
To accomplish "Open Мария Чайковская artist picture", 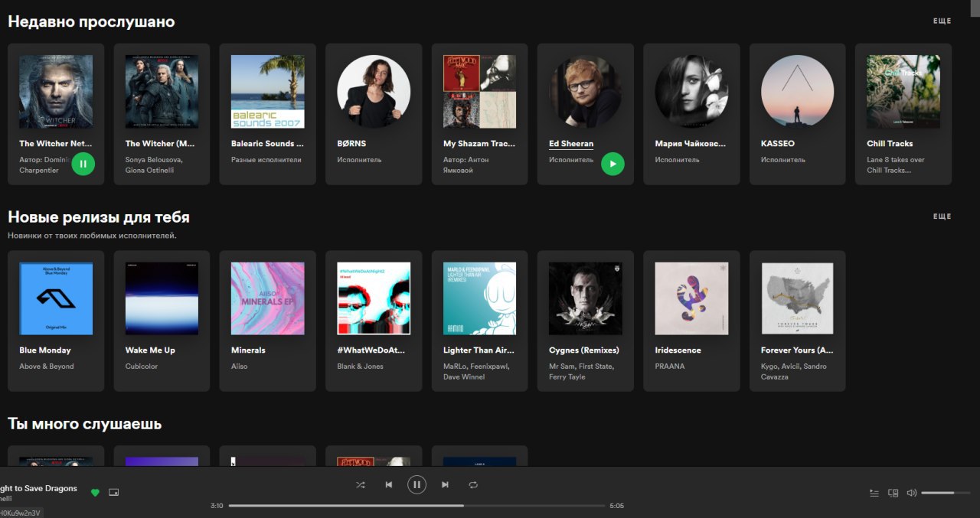I will click(691, 92).
